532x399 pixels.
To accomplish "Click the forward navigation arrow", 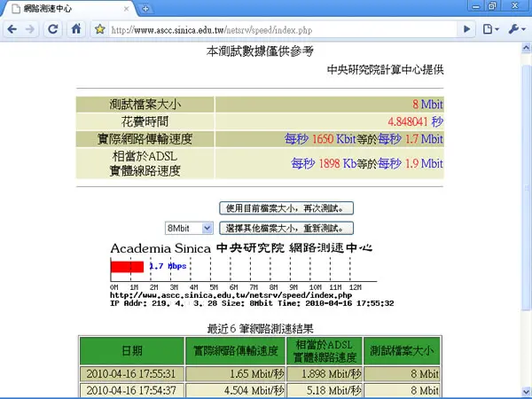I will 30,29.
